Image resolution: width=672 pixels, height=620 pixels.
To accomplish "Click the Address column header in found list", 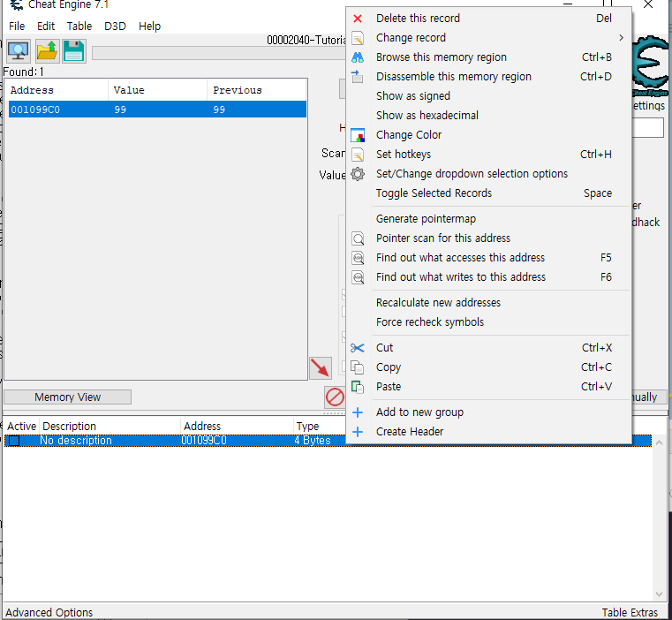I will [x=58, y=90].
